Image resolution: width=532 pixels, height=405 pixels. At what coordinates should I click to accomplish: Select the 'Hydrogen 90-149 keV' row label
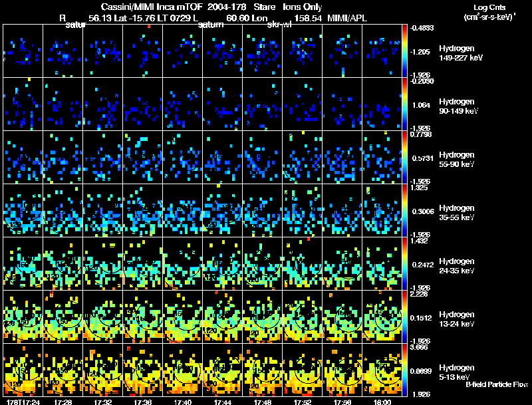click(x=459, y=106)
